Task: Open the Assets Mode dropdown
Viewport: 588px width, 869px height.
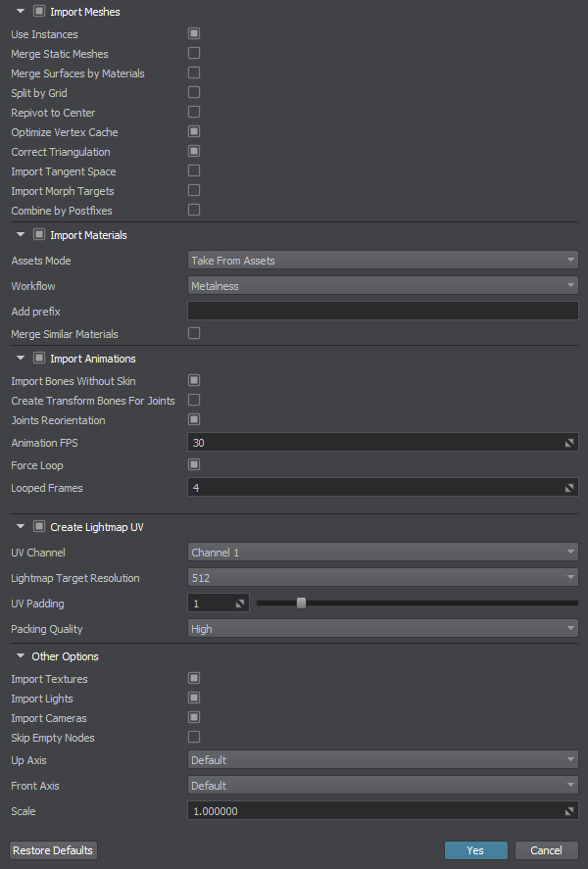Action: [x=383, y=260]
